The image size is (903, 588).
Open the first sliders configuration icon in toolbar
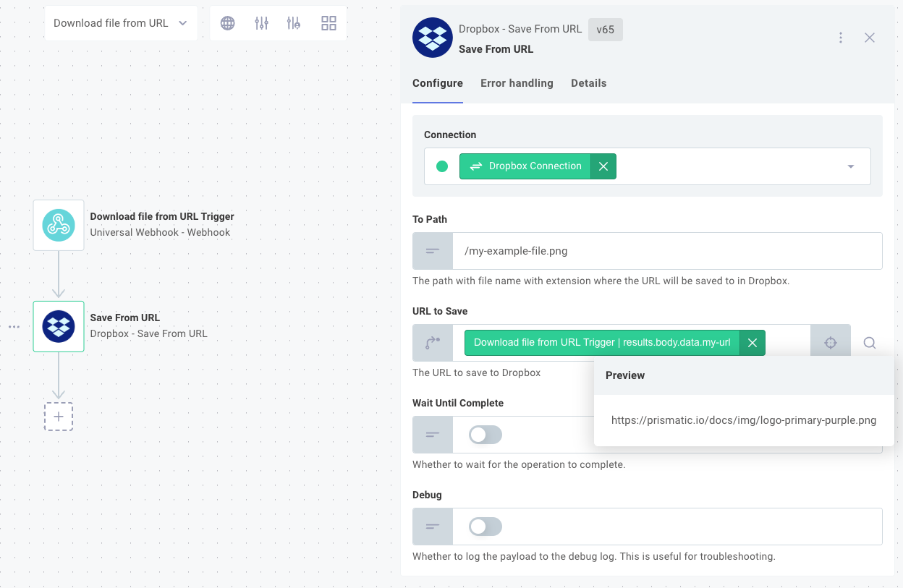[261, 22]
